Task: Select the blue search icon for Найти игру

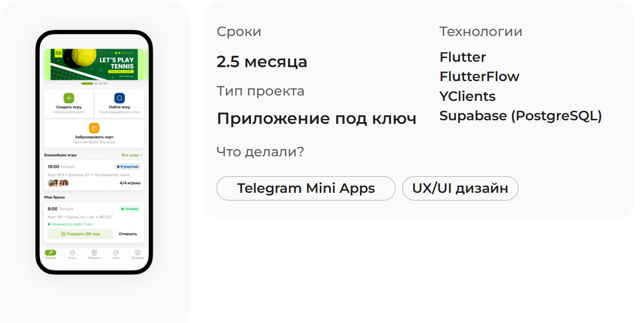Action: (119, 98)
